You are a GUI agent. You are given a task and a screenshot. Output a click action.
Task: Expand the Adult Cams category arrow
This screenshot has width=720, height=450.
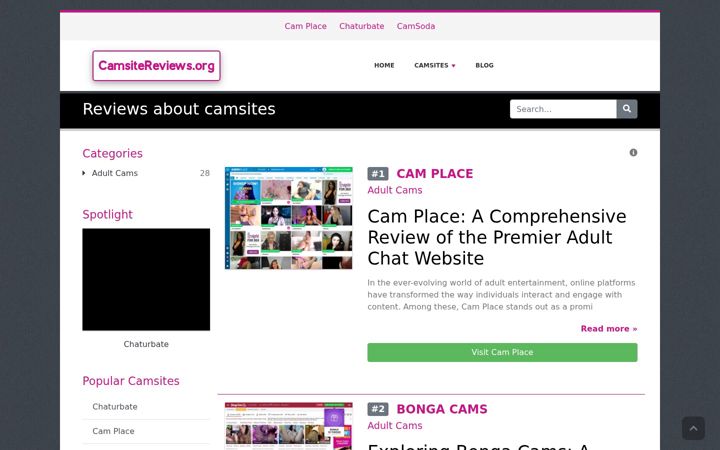click(84, 173)
